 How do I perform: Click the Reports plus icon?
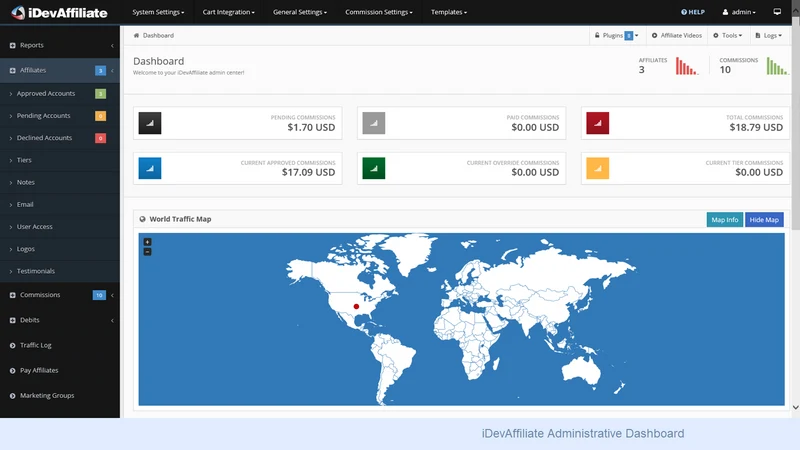12,45
